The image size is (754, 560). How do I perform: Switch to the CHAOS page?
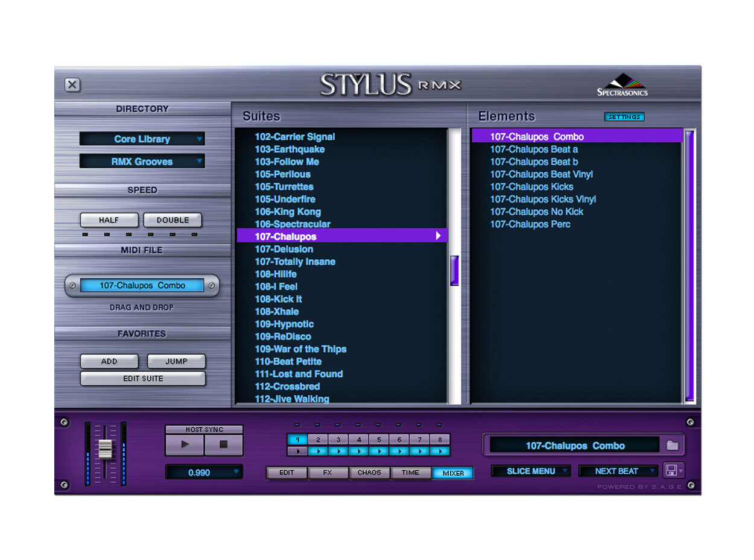[369, 473]
